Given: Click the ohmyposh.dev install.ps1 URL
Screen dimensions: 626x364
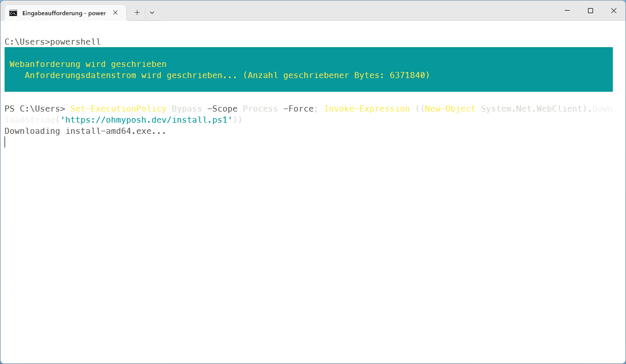Looking at the screenshot, I should coord(146,120).
